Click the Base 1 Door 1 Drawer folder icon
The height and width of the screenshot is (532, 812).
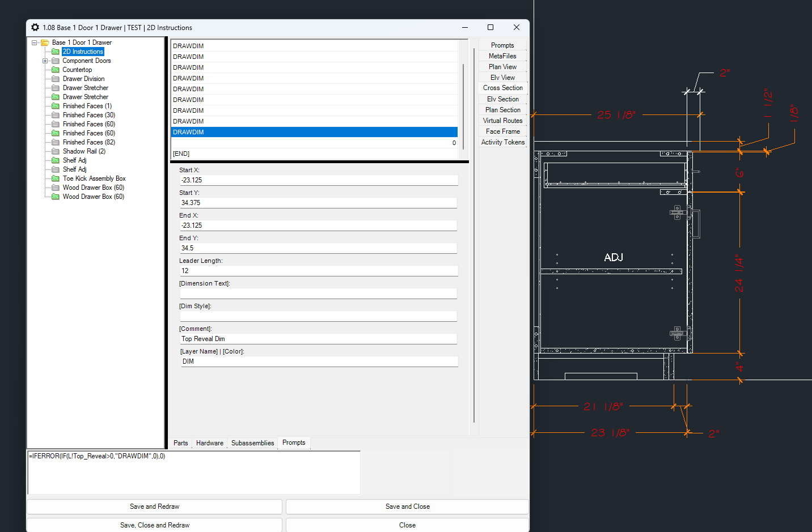[x=45, y=42]
